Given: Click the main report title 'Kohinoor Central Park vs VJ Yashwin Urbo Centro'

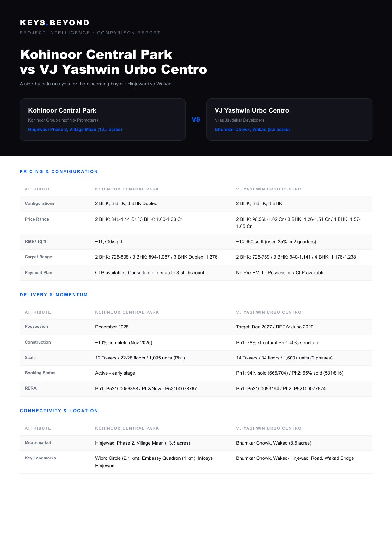Looking at the screenshot, I should click(x=113, y=62).
